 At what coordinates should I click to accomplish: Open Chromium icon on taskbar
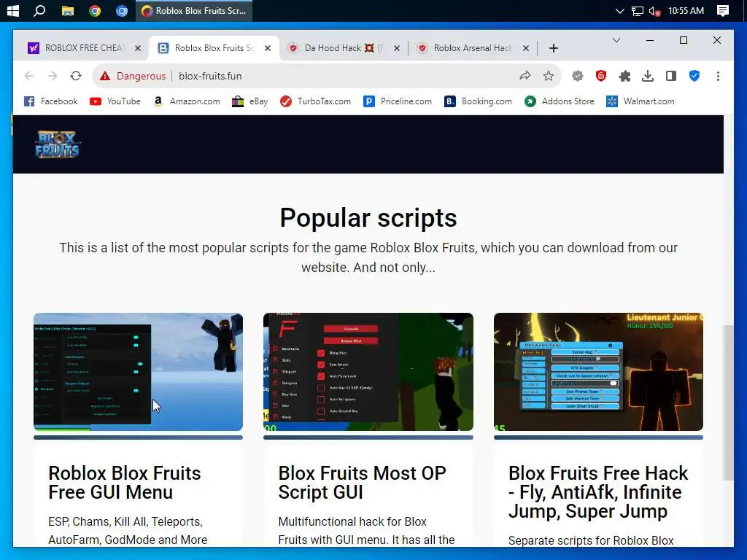[x=122, y=10]
